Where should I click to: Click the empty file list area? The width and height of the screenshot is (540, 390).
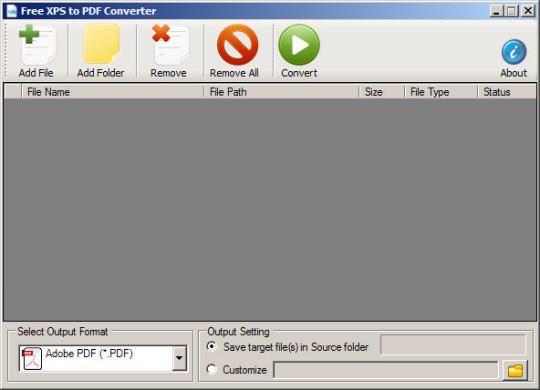(x=270, y=210)
